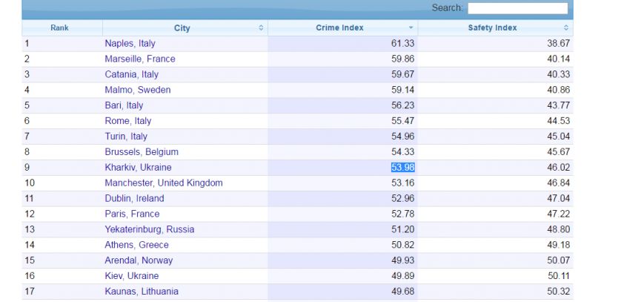Open the Catania, Italy link
This screenshot has width=644, height=302.
[x=131, y=74]
